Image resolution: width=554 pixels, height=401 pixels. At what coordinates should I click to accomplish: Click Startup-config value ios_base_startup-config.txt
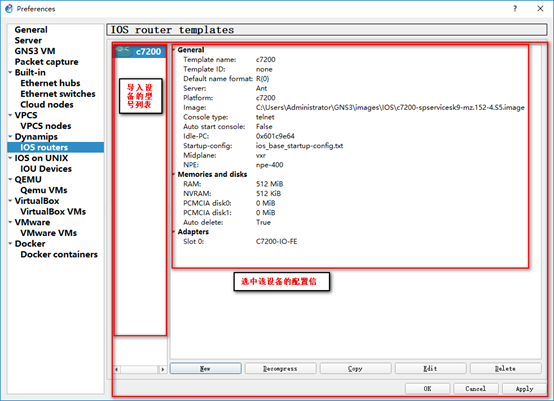[x=299, y=146]
